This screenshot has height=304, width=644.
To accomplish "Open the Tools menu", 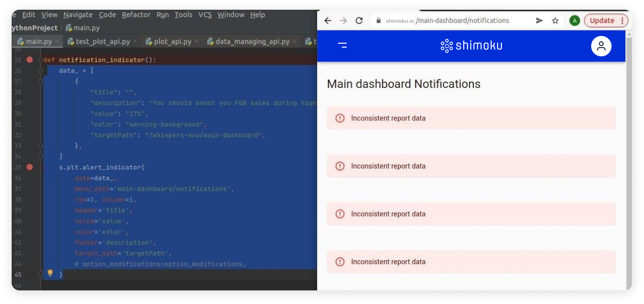I will [183, 15].
